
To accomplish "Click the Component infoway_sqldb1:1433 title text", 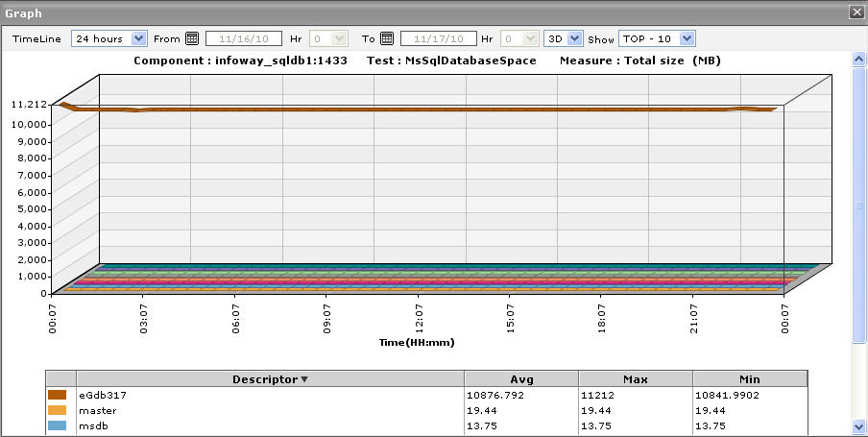I will click(x=240, y=61).
